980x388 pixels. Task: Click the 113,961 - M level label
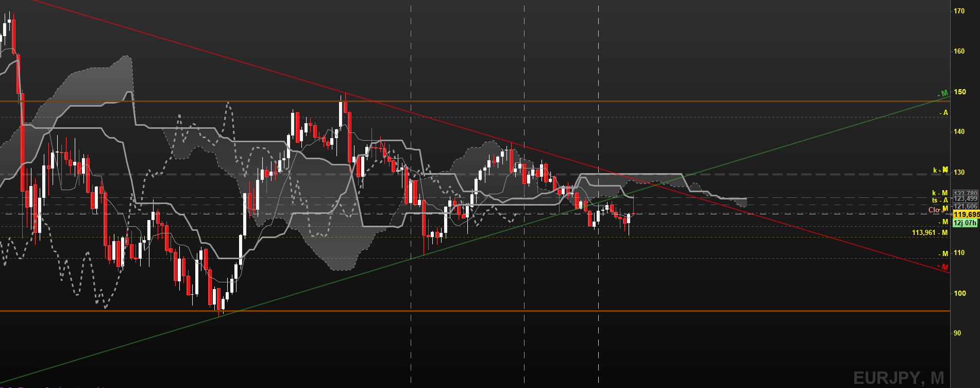pos(930,233)
